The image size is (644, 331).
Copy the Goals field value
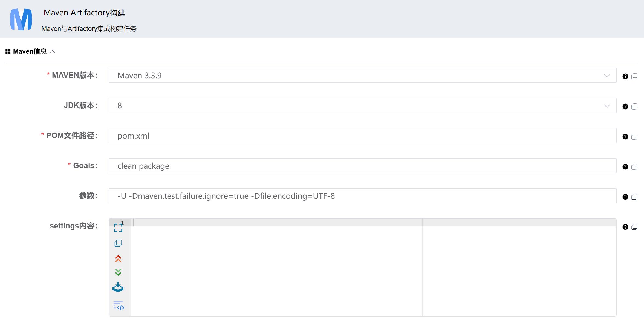[634, 166]
